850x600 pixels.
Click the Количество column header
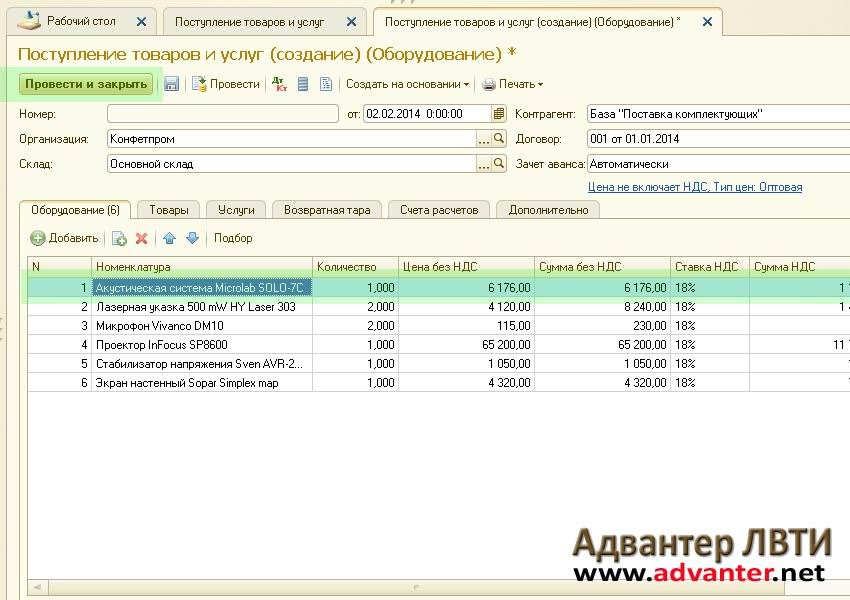pos(355,267)
